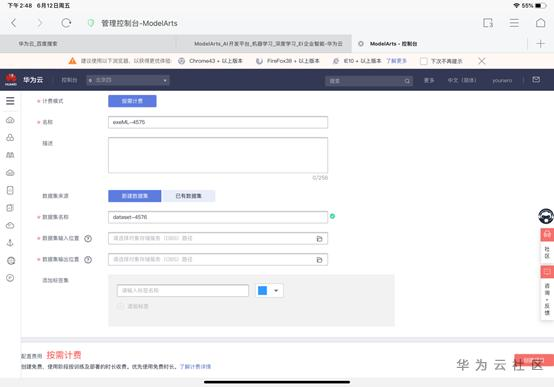
Task: Open the 中文(简体) language selector
Action: pyautogui.click(x=462, y=80)
